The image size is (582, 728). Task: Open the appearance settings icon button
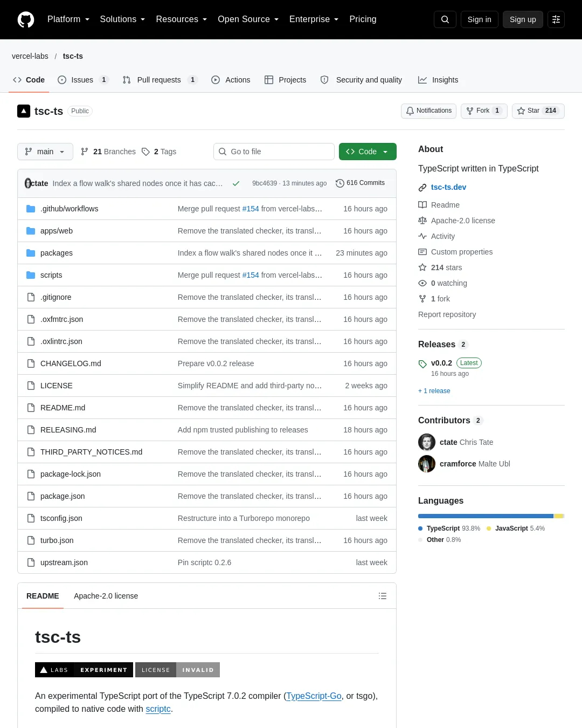[x=556, y=19]
